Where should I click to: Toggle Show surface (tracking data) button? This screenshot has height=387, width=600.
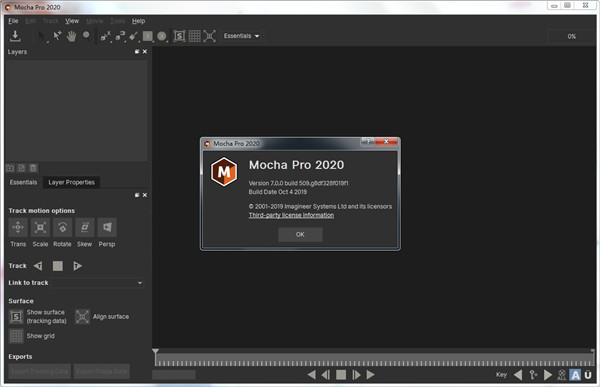16,317
